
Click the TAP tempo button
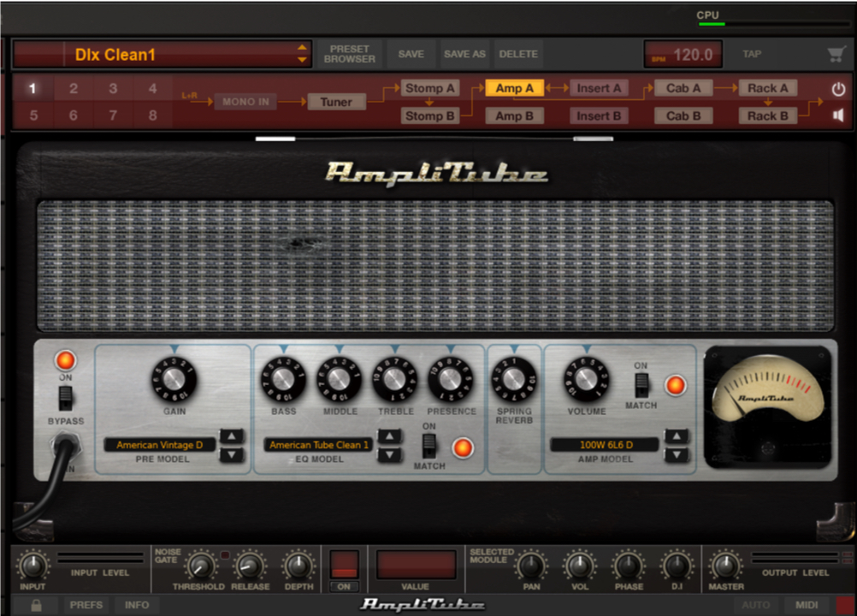coord(752,54)
